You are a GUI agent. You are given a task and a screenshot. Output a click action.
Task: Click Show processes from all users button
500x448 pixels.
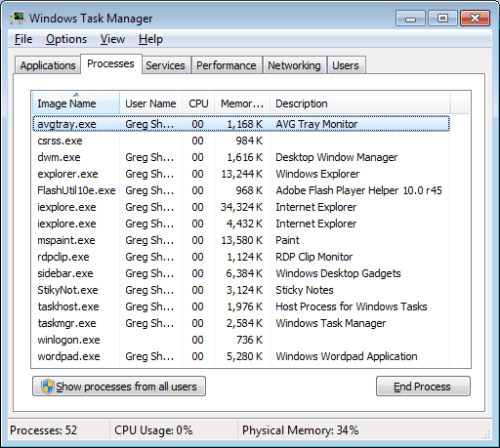[119, 386]
